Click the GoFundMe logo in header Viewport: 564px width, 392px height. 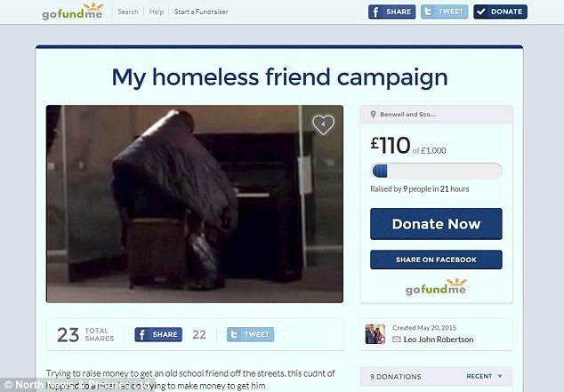click(73, 12)
